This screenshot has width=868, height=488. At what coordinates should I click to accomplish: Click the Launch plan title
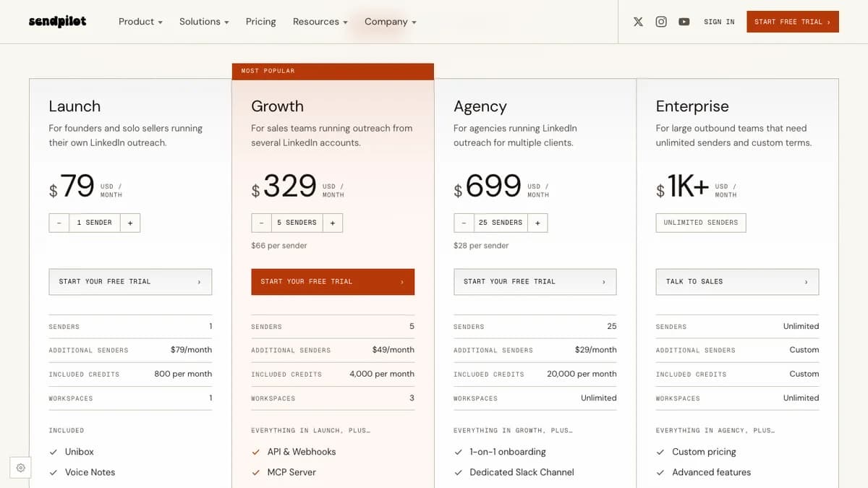[75, 106]
